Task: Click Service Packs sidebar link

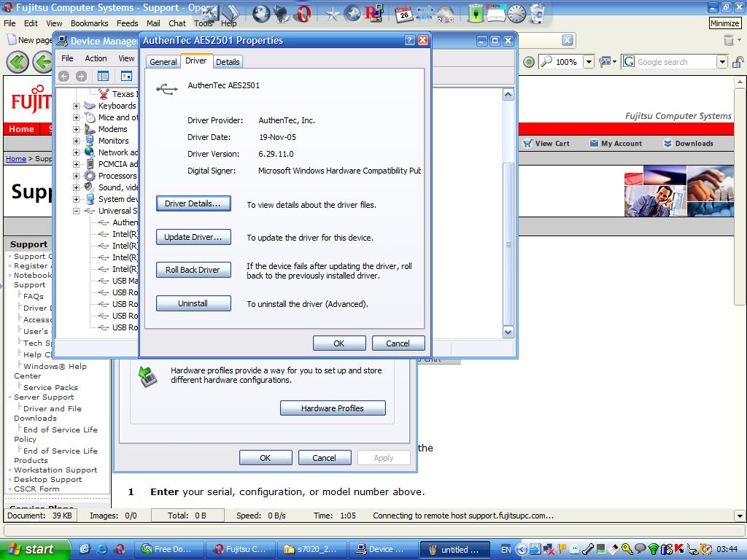Action: pos(50,388)
